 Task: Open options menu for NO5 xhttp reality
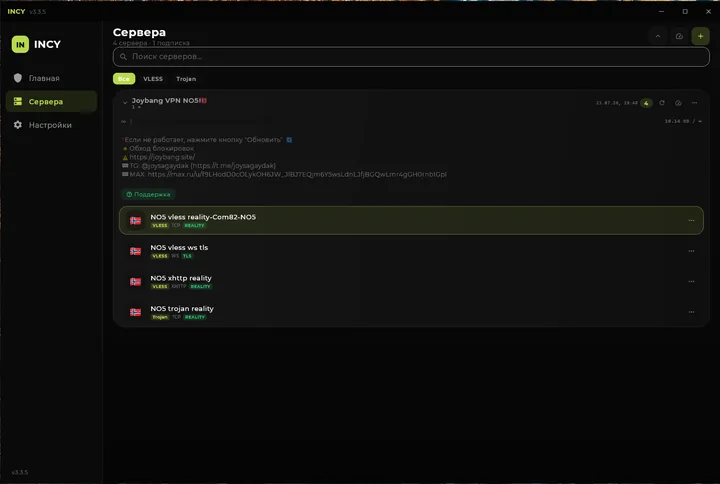click(x=691, y=281)
